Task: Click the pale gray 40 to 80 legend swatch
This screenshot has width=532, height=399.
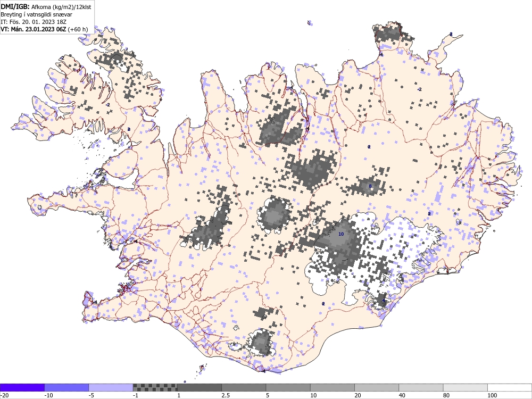Action: click(421, 387)
